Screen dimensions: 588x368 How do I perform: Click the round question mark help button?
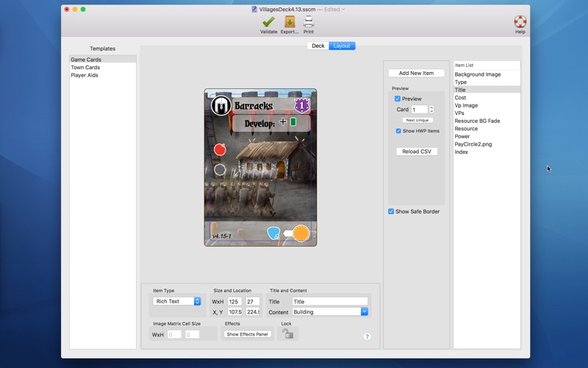pos(367,336)
